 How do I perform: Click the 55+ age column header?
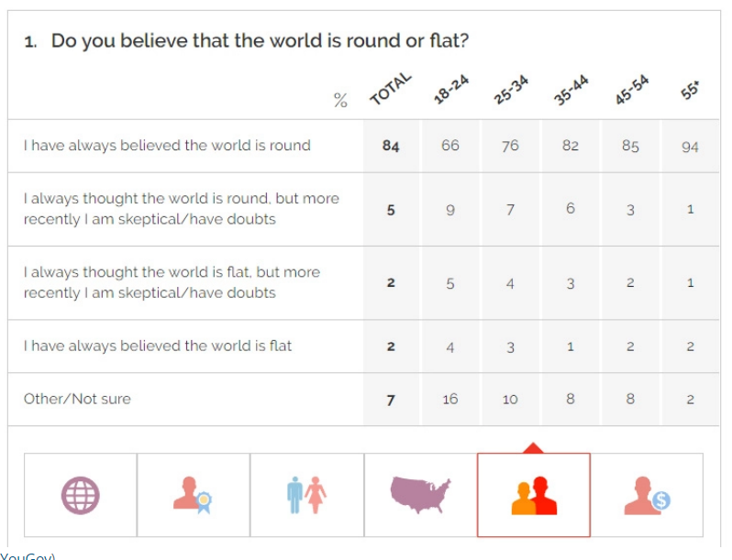(x=691, y=92)
